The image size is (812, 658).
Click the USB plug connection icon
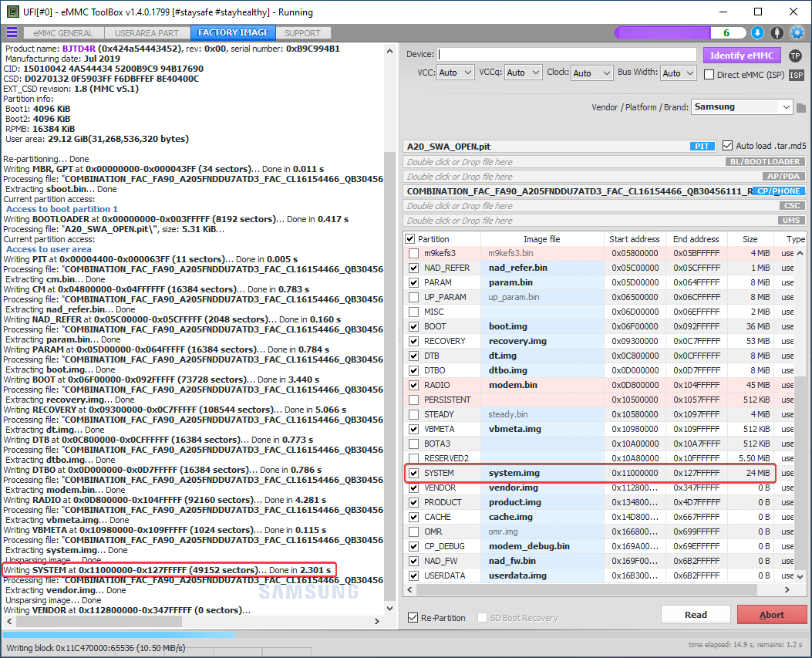(777, 32)
